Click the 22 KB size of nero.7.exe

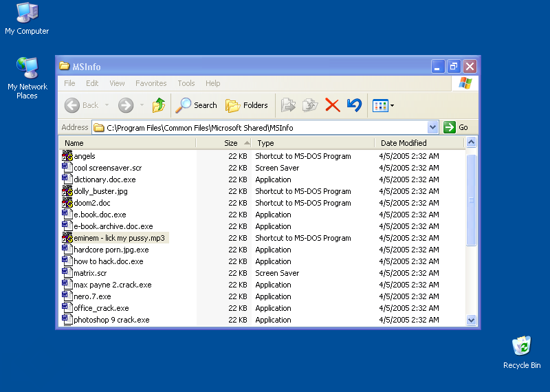[x=238, y=296]
